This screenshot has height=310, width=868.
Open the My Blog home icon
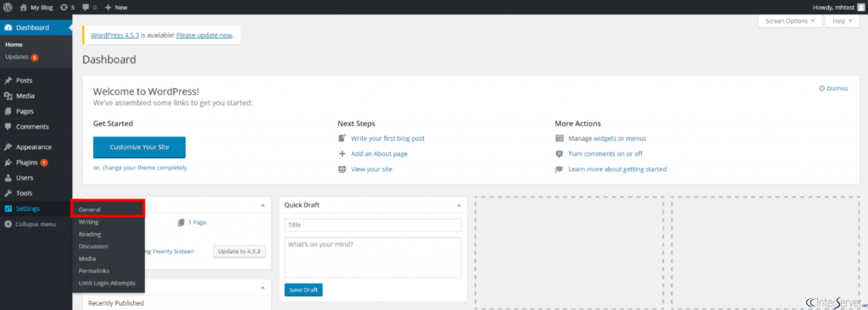23,7
